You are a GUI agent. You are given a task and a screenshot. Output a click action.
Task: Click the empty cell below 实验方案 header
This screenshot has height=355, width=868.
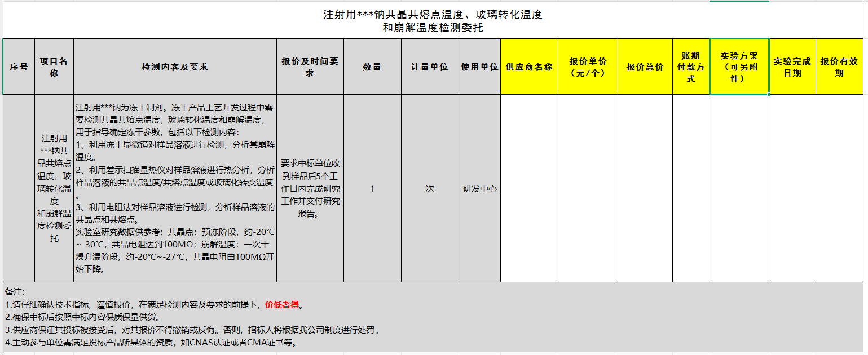tap(739, 188)
